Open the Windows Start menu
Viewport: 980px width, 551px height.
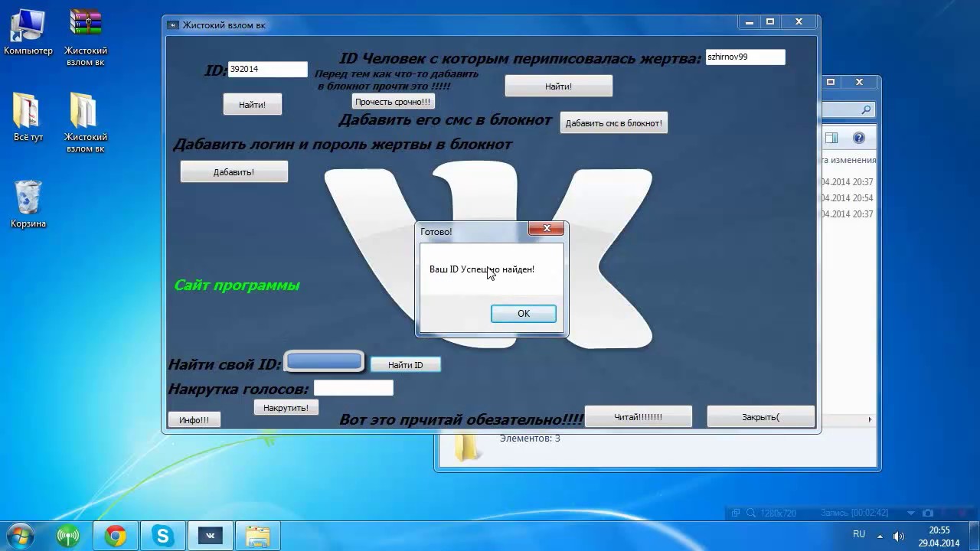click(21, 536)
